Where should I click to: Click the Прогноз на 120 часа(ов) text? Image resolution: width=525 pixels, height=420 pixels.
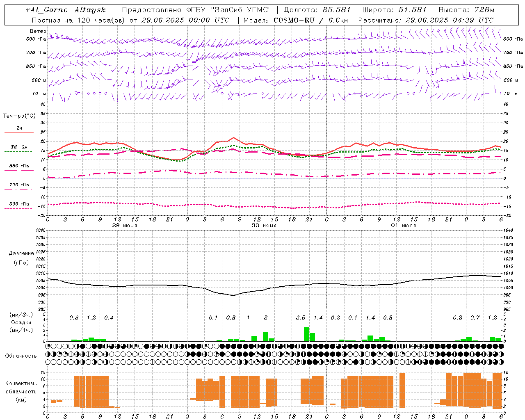(79, 20)
